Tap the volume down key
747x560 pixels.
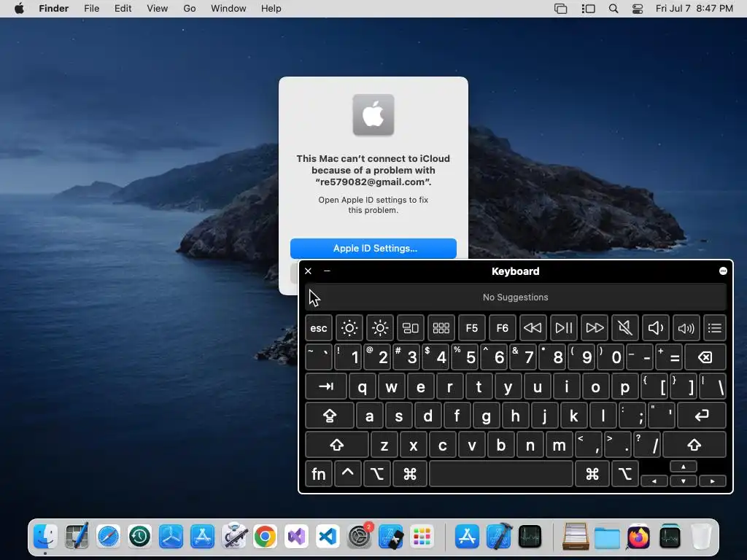[656, 328]
